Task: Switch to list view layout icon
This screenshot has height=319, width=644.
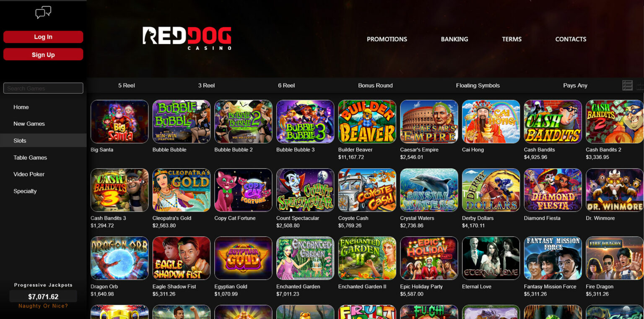Action: [x=627, y=85]
